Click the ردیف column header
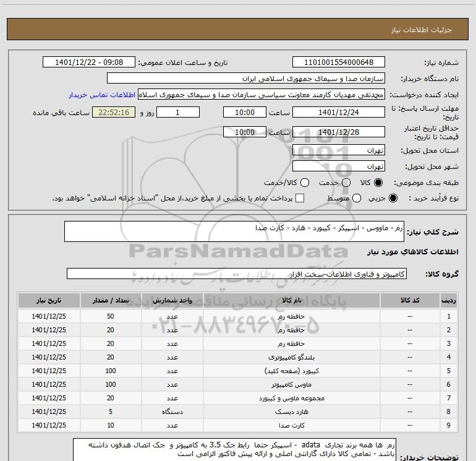This screenshot has height=461, width=476. [449, 300]
